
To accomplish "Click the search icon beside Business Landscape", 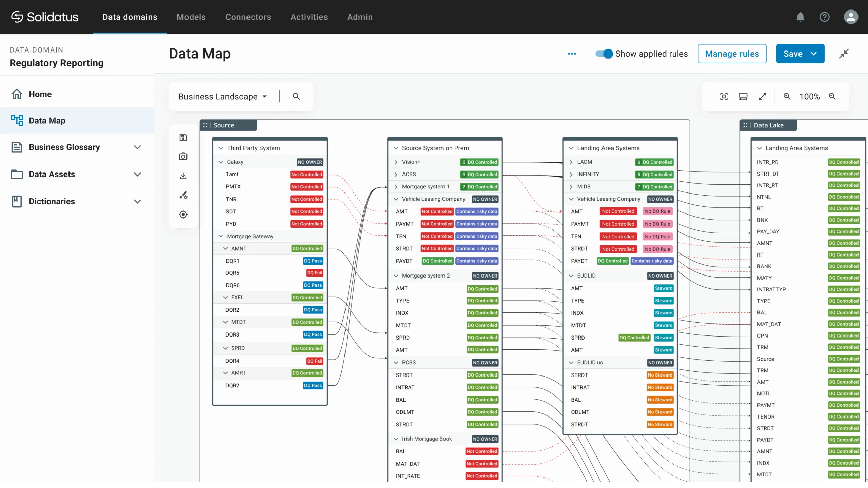I will 296,97.
